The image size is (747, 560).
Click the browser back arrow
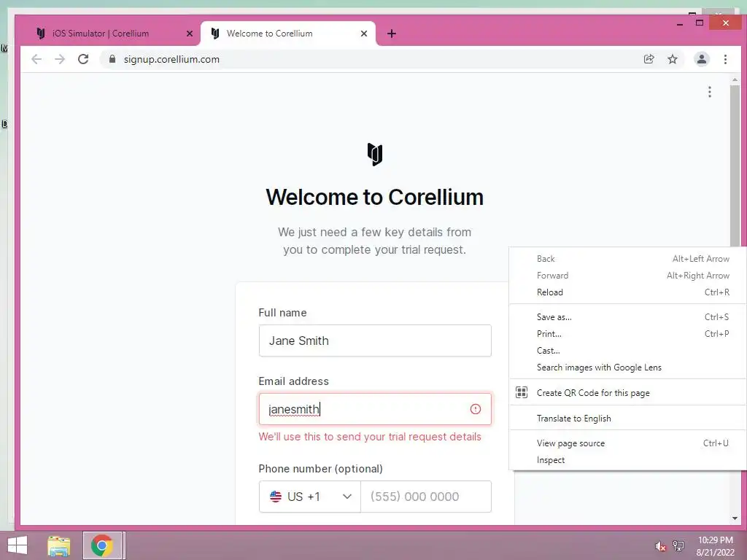pyautogui.click(x=36, y=59)
